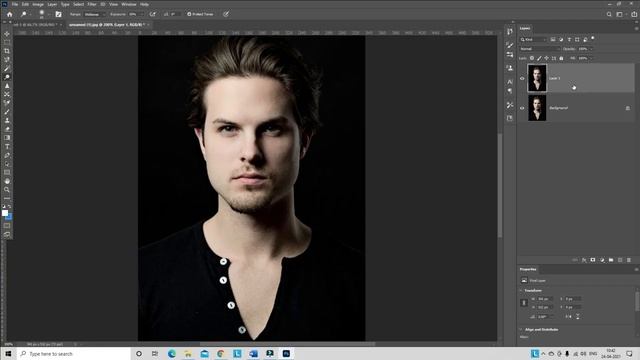Hide the Background layer with its eye icon

point(522,108)
